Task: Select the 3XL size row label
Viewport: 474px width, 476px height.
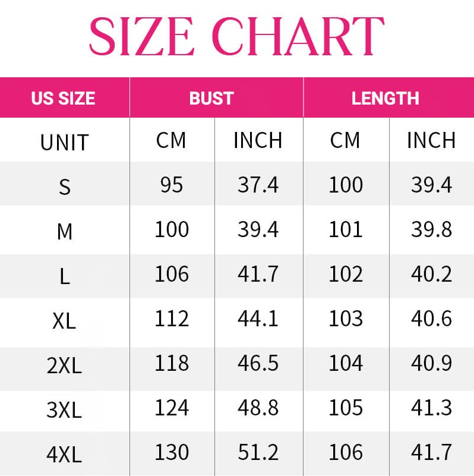Action: pyautogui.click(x=64, y=410)
